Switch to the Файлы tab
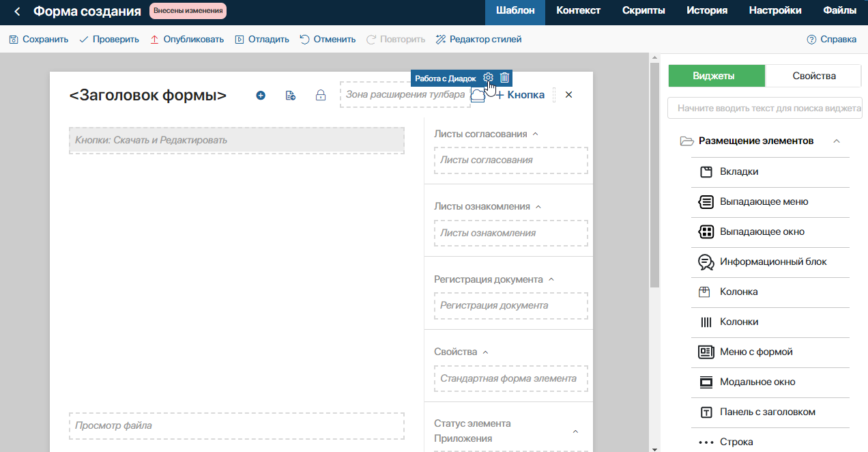The width and height of the screenshot is (868, 452). pyautogui.click(x=840, y=12)
